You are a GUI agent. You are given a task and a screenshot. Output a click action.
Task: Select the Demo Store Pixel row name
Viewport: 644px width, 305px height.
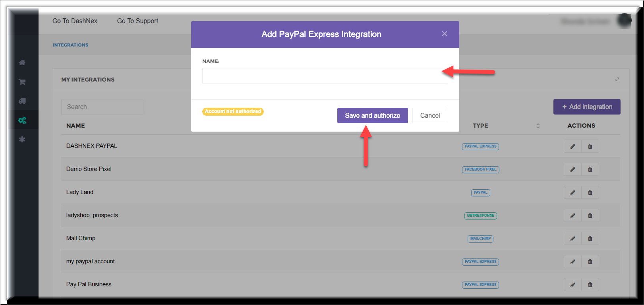89,169
